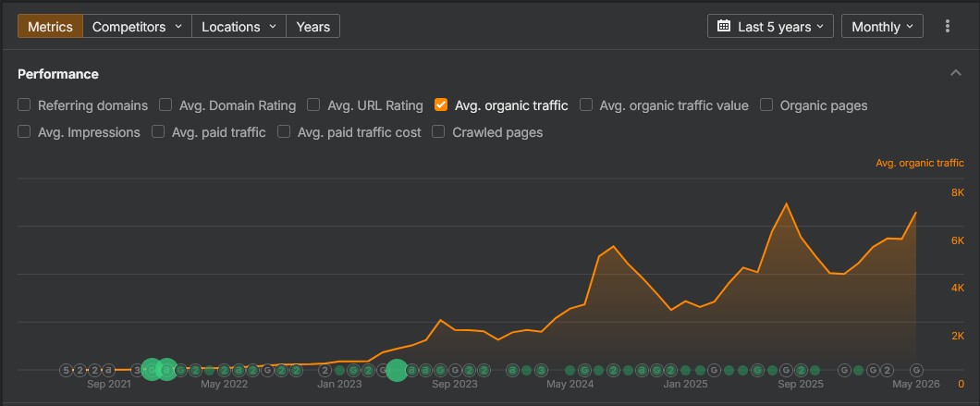Open the Last 5 years date range picker
Viewport: 980px width, 406px height.
tap(770, 26)
